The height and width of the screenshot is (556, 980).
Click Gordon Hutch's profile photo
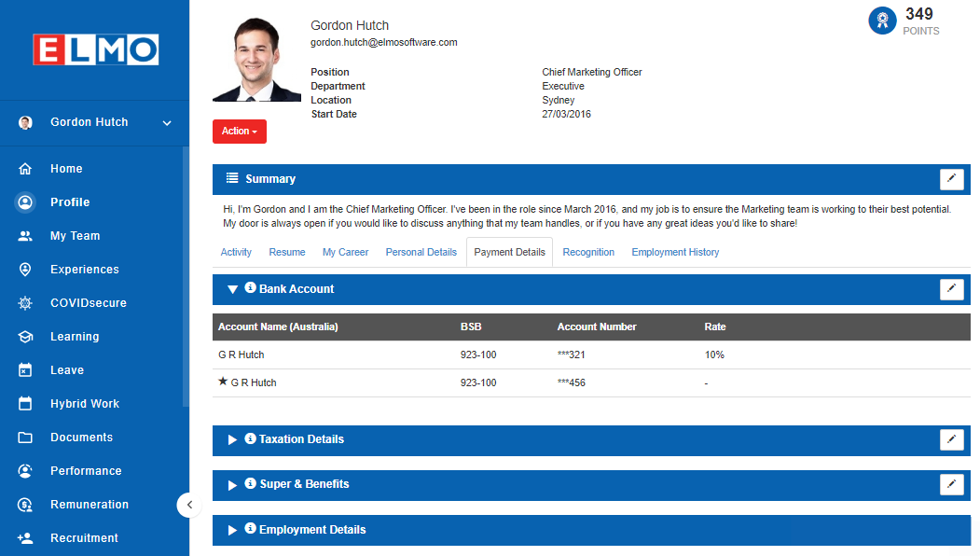click(256, 60)
